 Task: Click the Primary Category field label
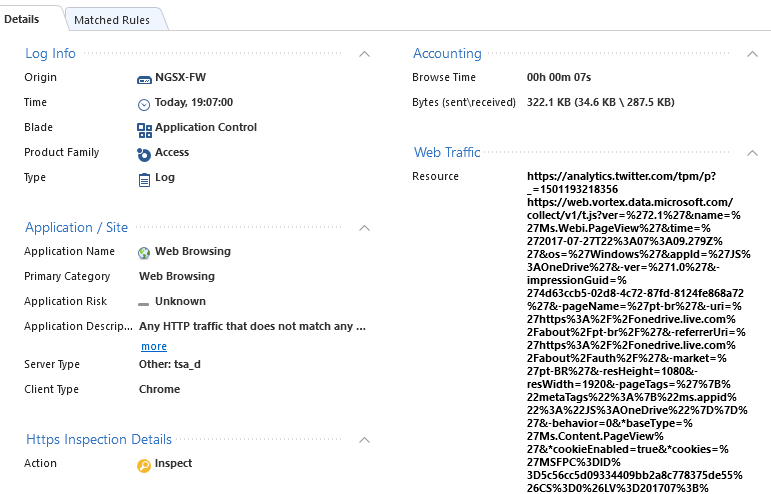pos(67,276)
